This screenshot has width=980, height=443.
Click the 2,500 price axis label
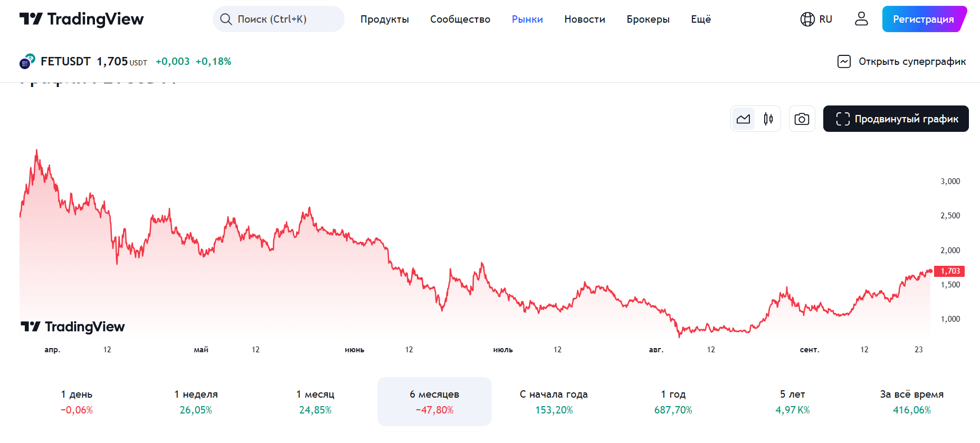point(950,216)
